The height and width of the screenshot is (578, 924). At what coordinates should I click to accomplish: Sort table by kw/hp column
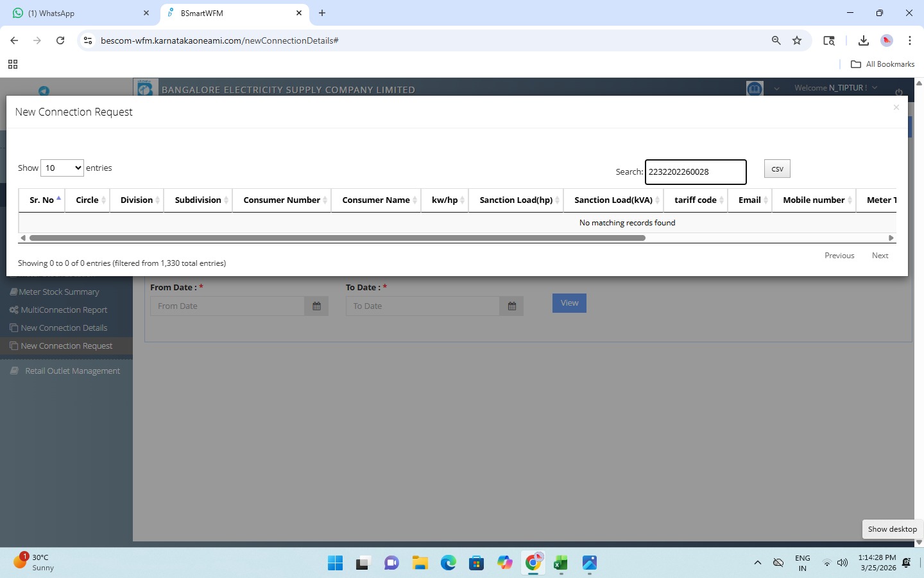445,200
